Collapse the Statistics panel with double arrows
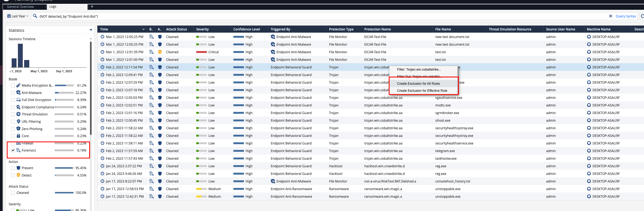Image resolution: width=644 pixels, height=211 pixels. click(91, 30)
